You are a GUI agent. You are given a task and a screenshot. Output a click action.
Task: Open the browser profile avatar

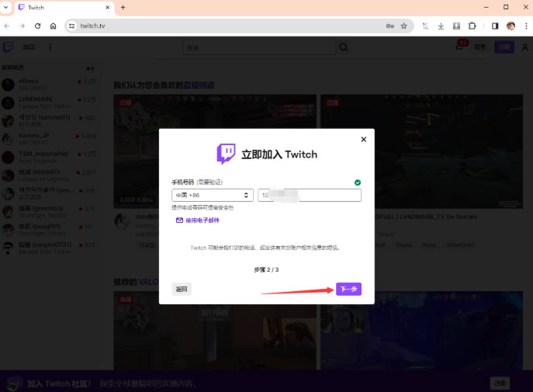click(x=511, y=26)
